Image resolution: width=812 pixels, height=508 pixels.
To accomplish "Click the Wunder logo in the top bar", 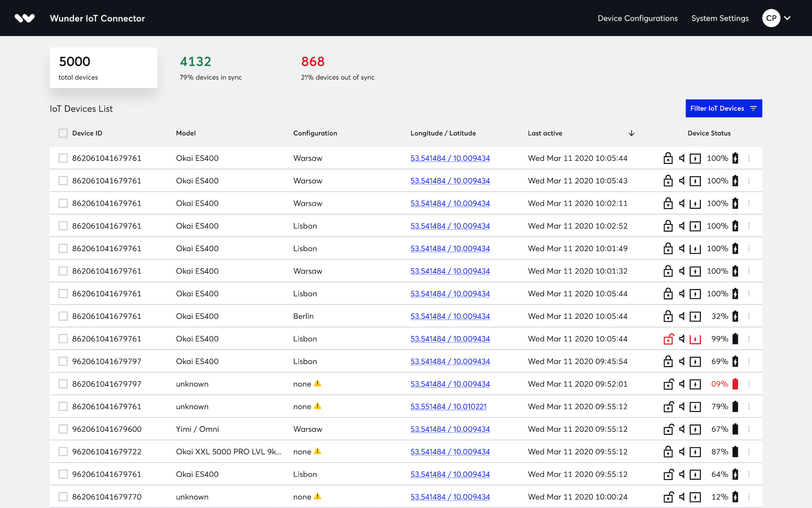I will [24, 18].
